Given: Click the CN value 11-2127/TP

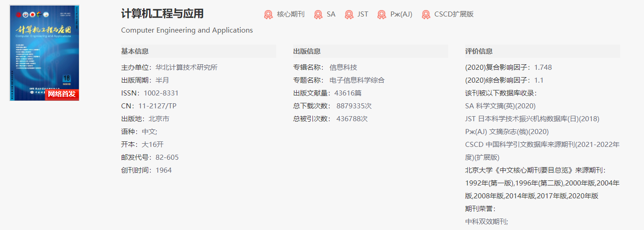Looking at the screenshot, I should tap(157, 106).
